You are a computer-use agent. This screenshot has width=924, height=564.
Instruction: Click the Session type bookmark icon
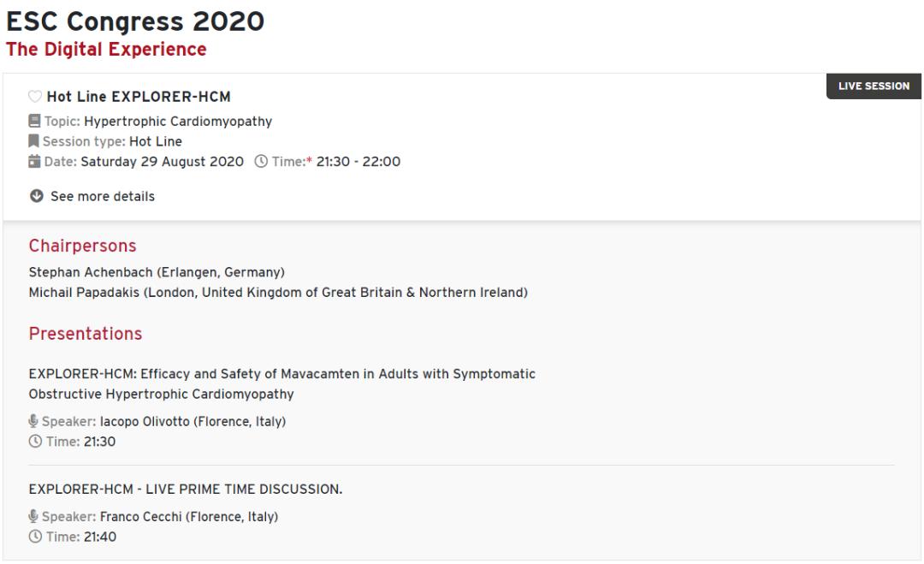click(x=34, y=141)
